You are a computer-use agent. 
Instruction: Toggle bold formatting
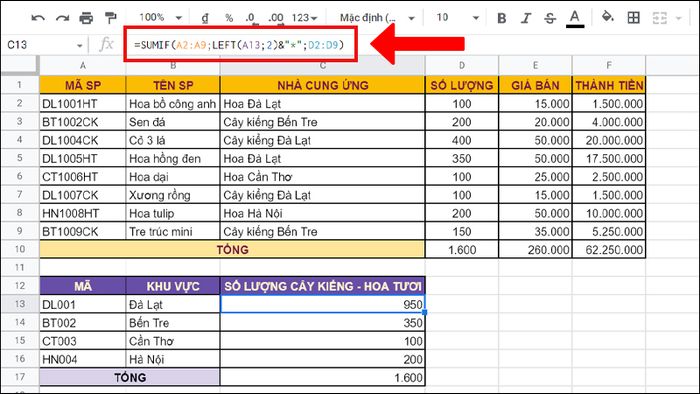502,18
